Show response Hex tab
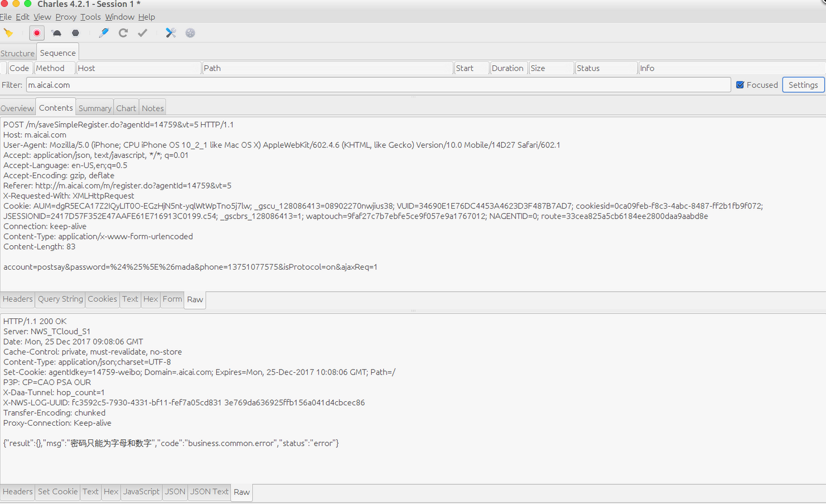826x504 pixels. click(111, 492)
